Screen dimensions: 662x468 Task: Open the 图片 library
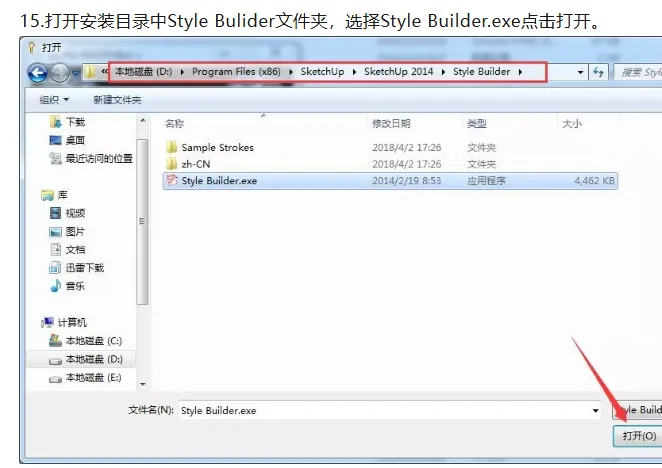tap(75, 231)
